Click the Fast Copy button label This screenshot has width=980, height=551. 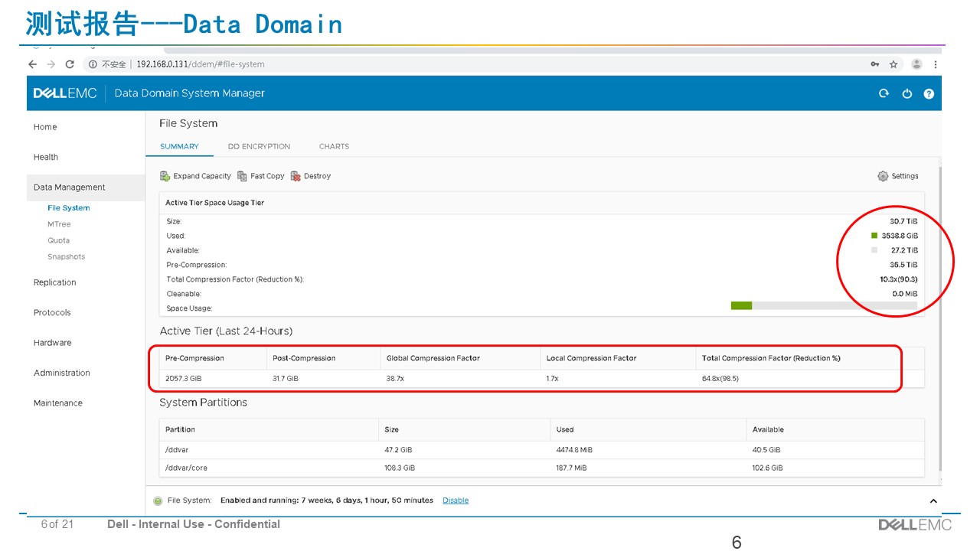tap(267, 176)
